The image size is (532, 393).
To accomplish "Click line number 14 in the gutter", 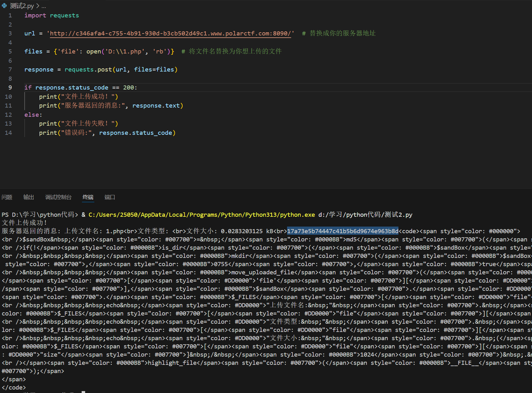I will 9,133.
